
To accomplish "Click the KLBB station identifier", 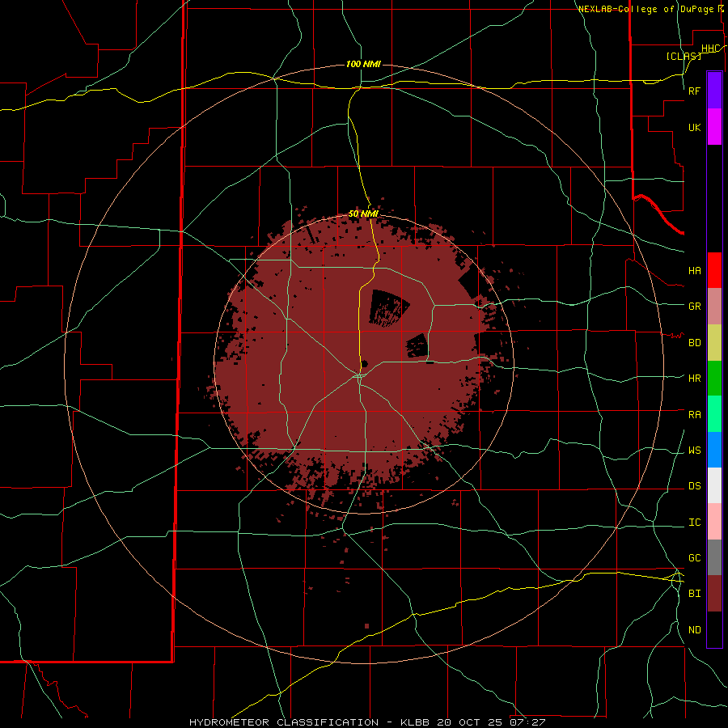I will [x=415, y=722].
